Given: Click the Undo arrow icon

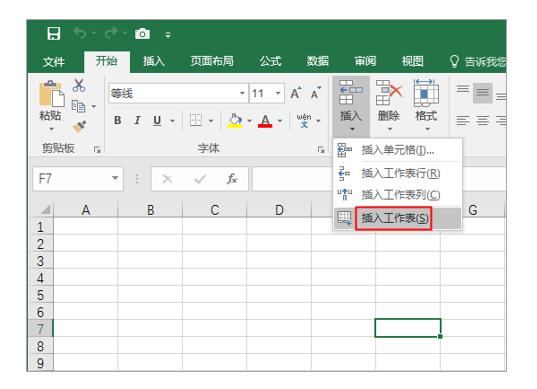Looking at the screenshot, I should coord(80,33).
